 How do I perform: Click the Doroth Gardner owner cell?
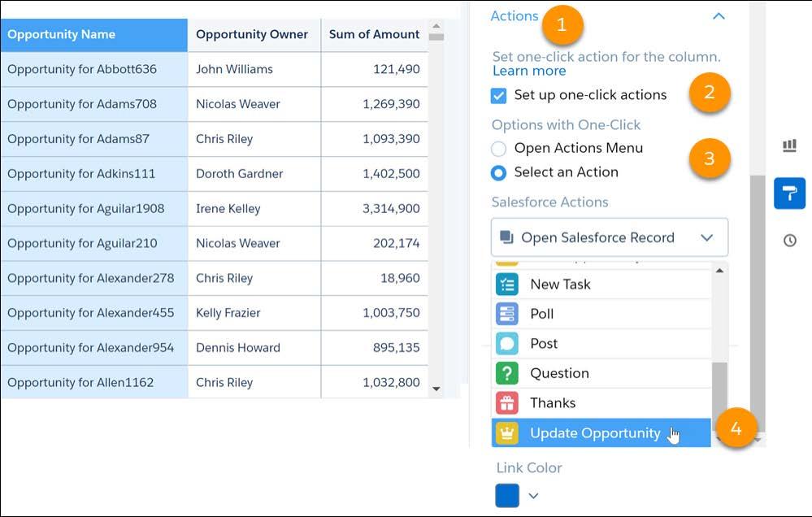pos(254,173)
